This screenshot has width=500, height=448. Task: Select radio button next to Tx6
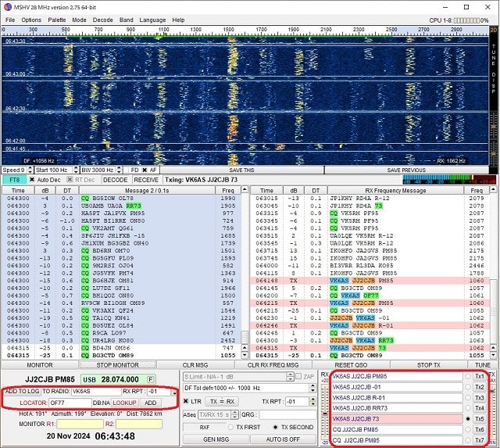pos(468,429)
